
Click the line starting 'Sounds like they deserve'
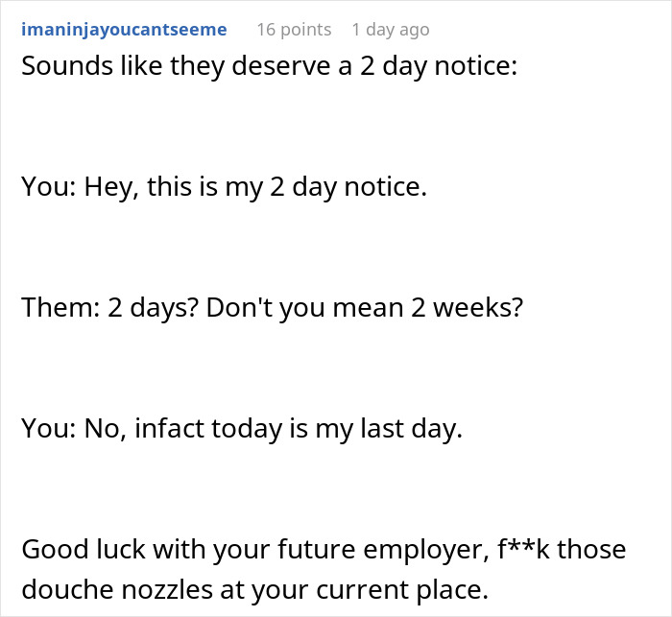(x=270, y=68)
